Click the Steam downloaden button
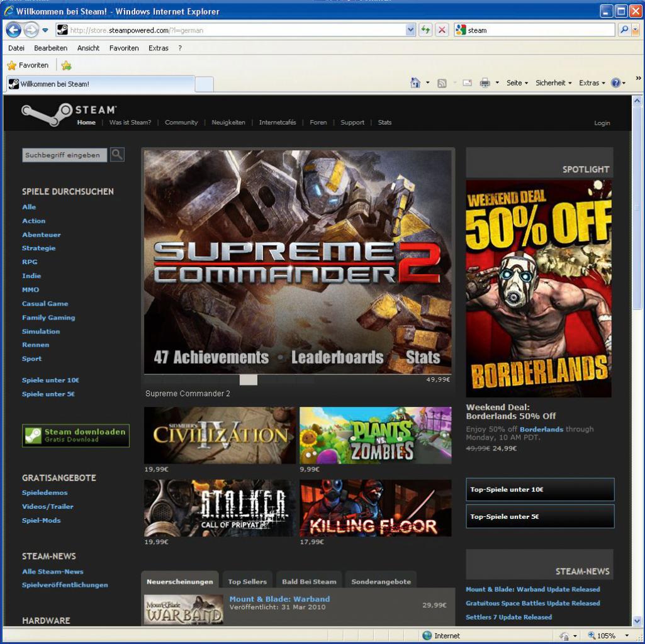This screenshot has width=645, height=644. coord(76,435)
